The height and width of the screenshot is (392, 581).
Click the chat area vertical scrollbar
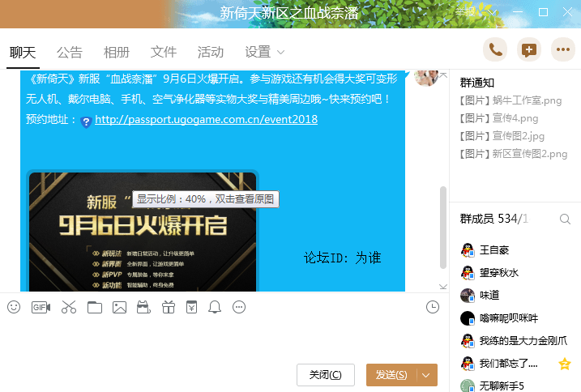click(442, 227)
